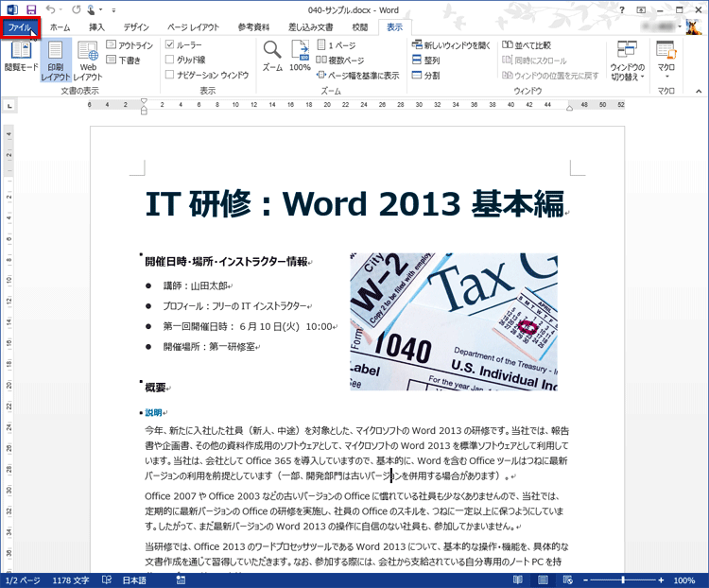The image size is (709, 588).
Task: Click bullet text 講師：山田太郎
Action: click(x=196, y=285)
